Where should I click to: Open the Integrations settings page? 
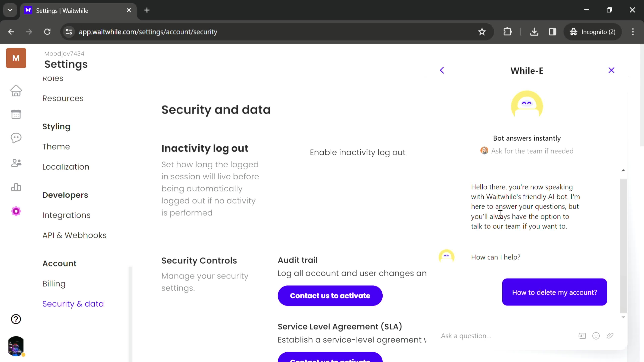click(66, 215)
